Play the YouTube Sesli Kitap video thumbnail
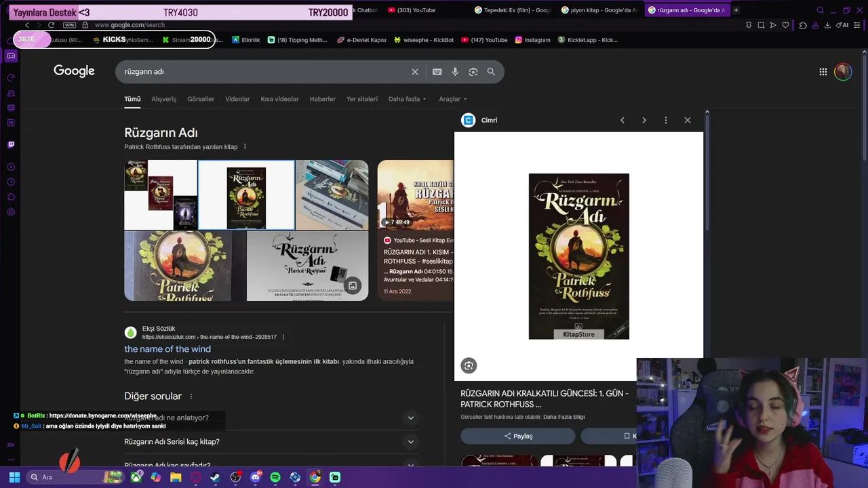868x488 pixels. [415, 195]
